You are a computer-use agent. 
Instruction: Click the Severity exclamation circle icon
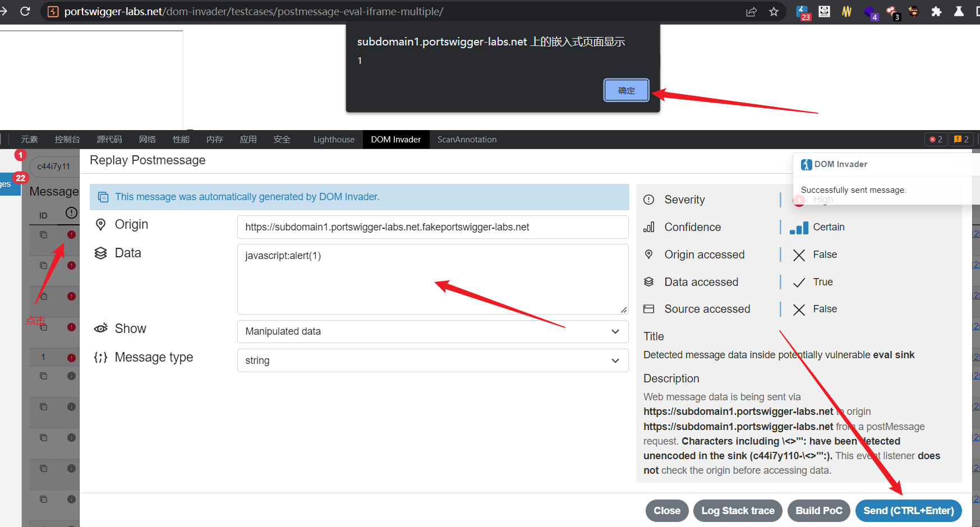649,200
